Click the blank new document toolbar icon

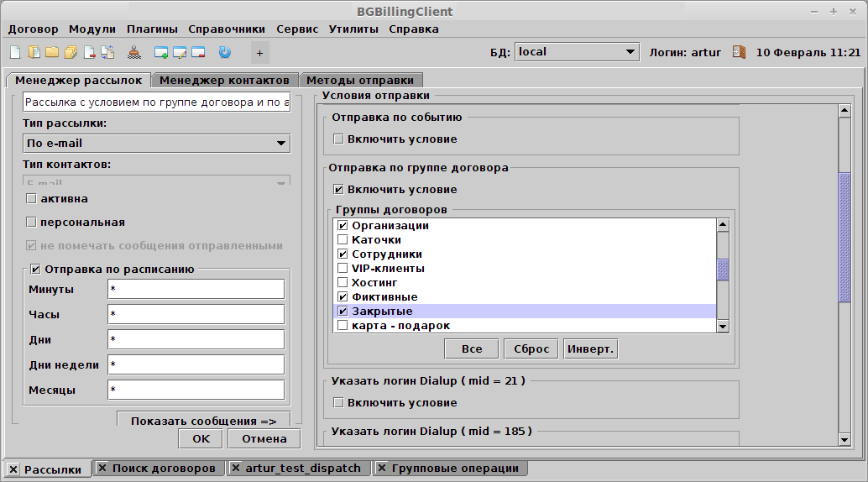pos(15,52)
